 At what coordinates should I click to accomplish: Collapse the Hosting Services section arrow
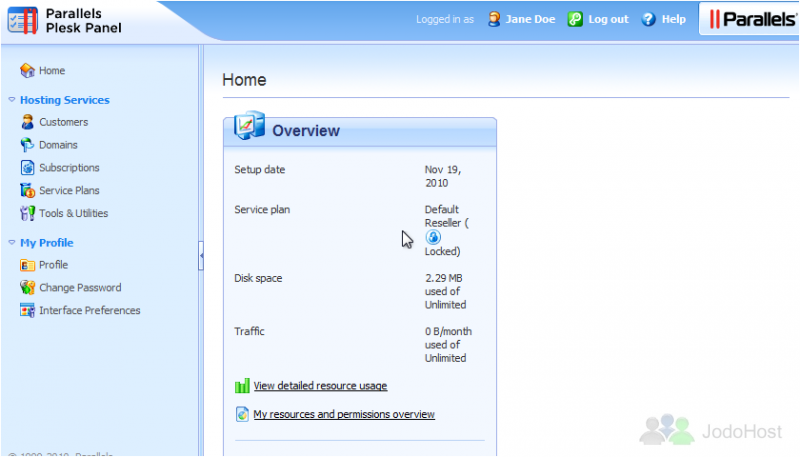(x=12, y=99)
